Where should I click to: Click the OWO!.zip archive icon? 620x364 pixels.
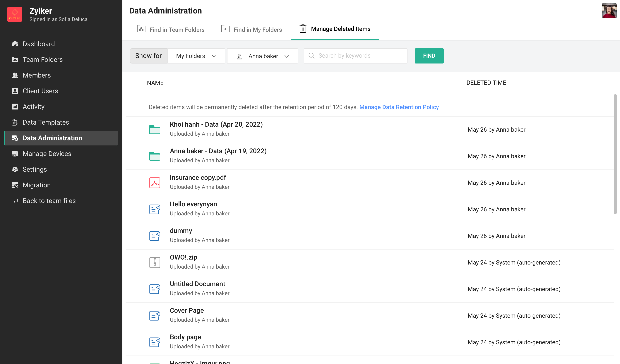[155, 262]
